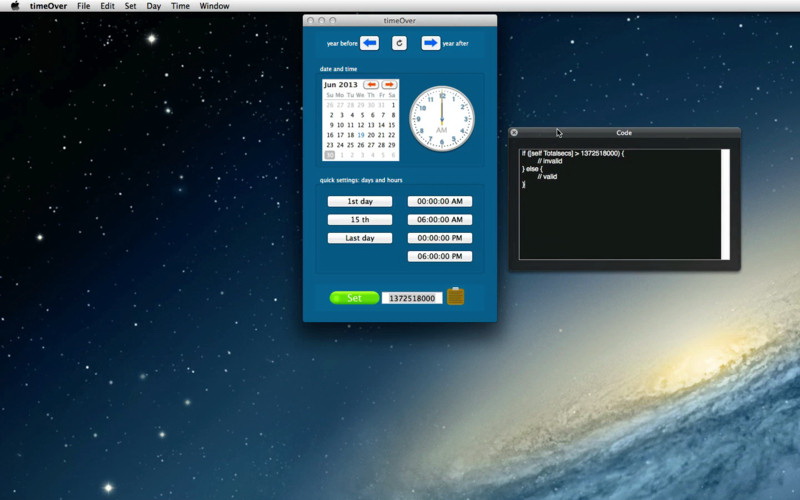This screenshot has height=500, width=800.
Task: Open the Day menu
Action: tap(153, 6)
